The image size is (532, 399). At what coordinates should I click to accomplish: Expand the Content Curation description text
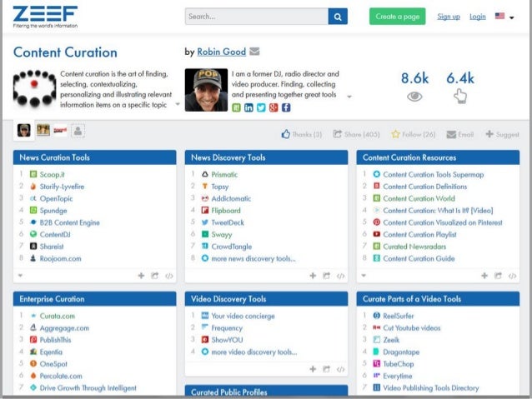pyautogui.click(x=178, y=104)
